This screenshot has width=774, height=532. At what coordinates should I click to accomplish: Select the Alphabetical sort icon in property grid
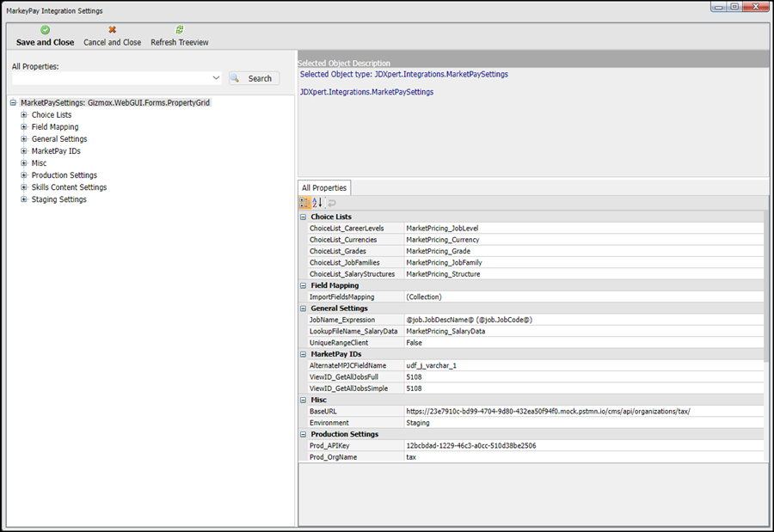[x=316, y=202]
